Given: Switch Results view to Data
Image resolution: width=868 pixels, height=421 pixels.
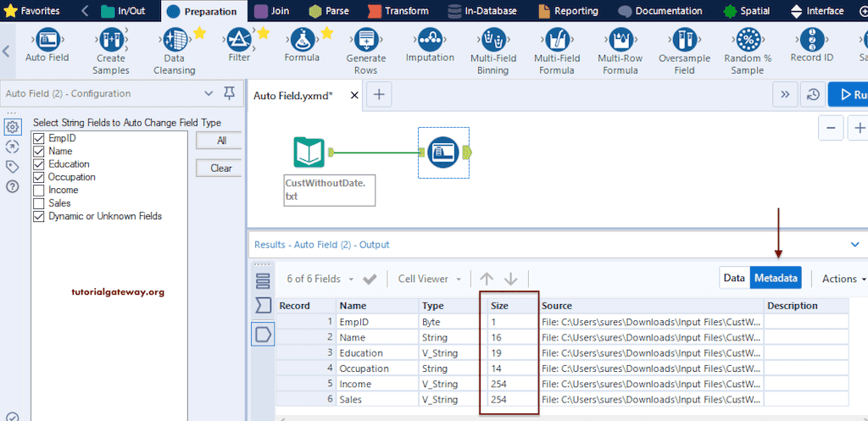Looking at the screenshot, I should click(x=734, y=279).
